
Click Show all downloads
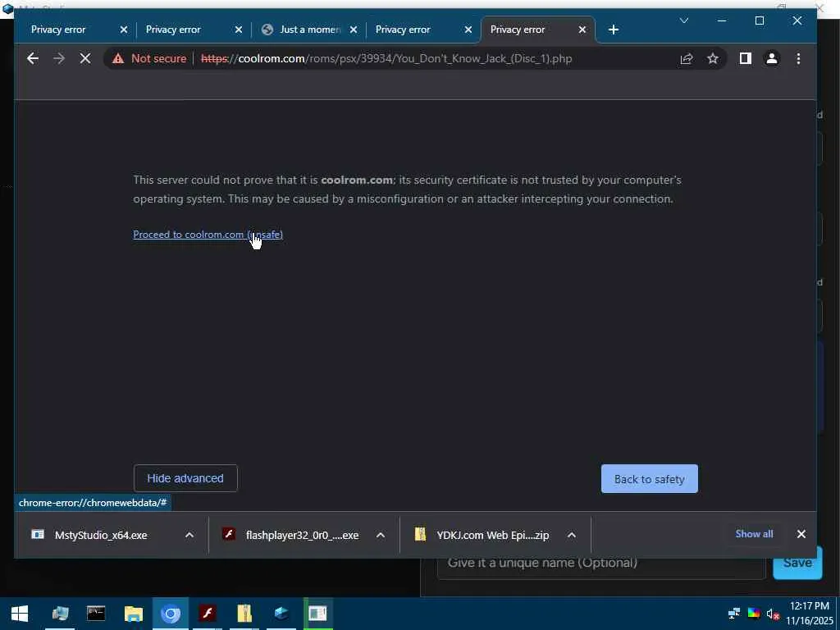(754, 533)
